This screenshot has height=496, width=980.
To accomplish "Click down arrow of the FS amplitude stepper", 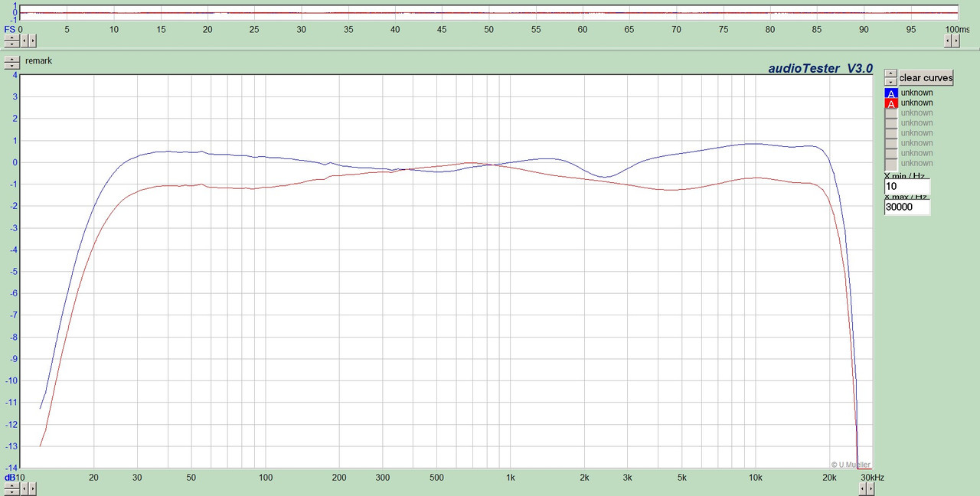I will pos(11,44).
